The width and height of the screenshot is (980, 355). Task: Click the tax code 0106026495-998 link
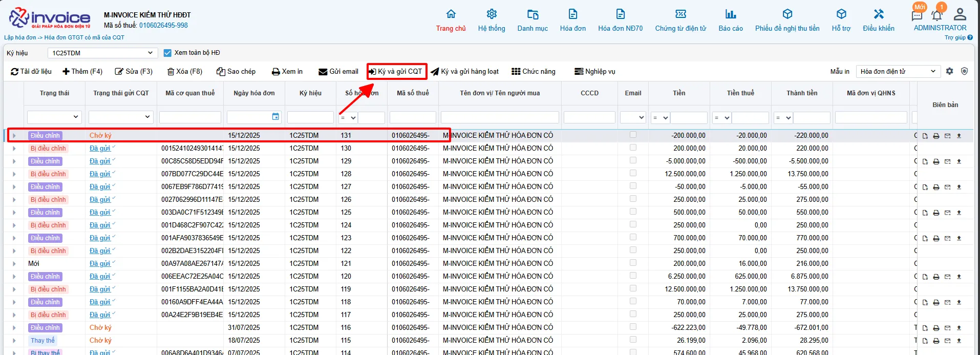click(163, 25)
